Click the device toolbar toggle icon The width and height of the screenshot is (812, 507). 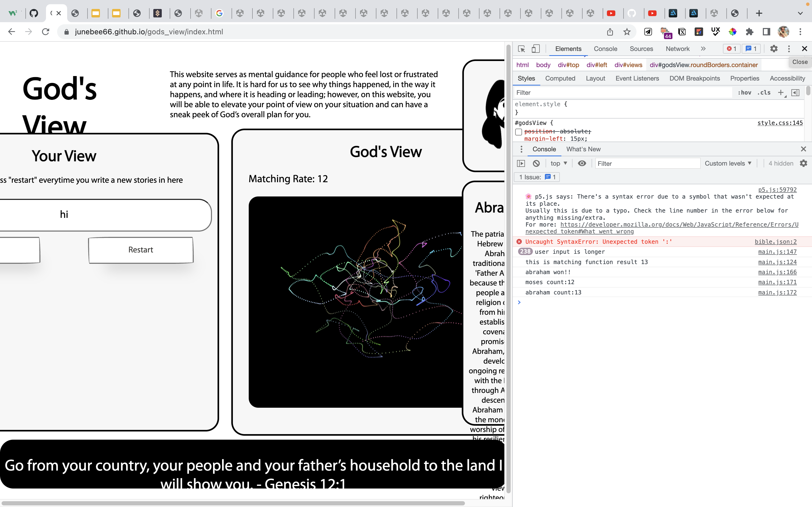pos(536,49)
